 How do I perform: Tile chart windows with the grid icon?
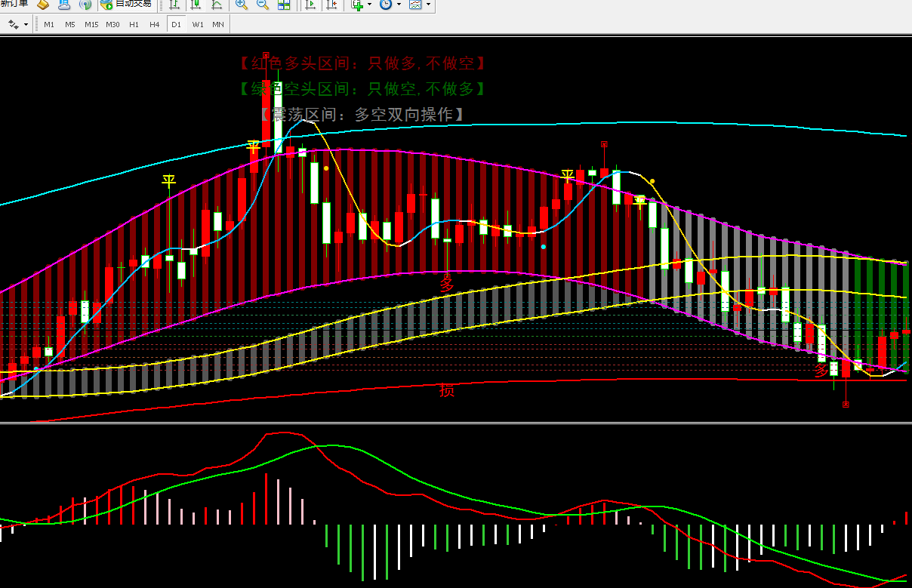[x=284, y=5]
